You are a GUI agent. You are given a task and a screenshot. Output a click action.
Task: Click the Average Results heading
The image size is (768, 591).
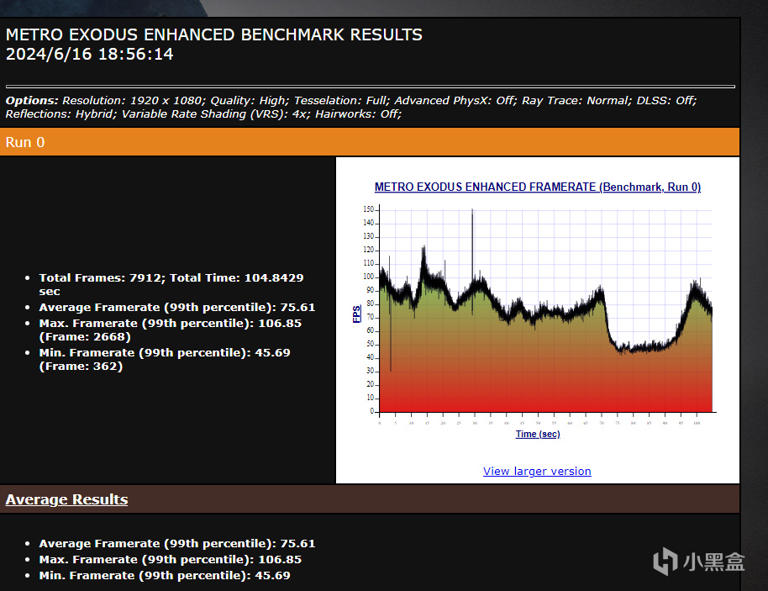coord(67,499)
